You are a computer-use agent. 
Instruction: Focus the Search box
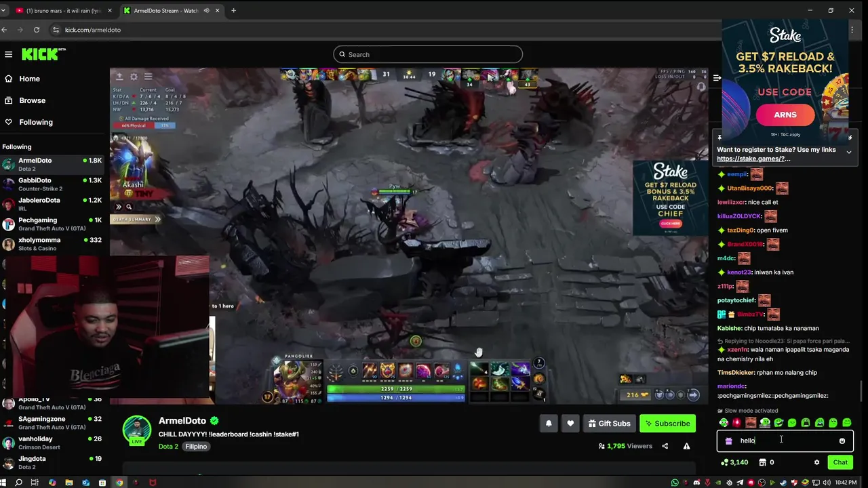pyautogui.click(x=428, y=54)
